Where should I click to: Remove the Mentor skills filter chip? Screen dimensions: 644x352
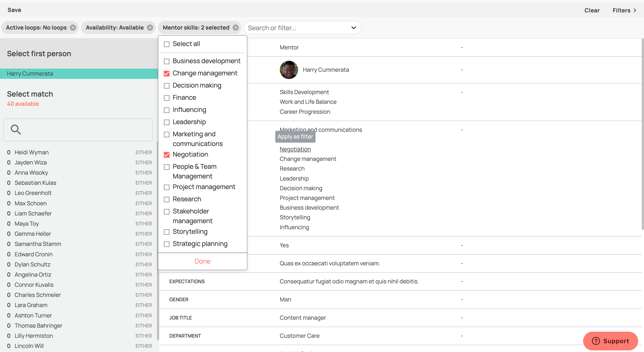(235, 28)
